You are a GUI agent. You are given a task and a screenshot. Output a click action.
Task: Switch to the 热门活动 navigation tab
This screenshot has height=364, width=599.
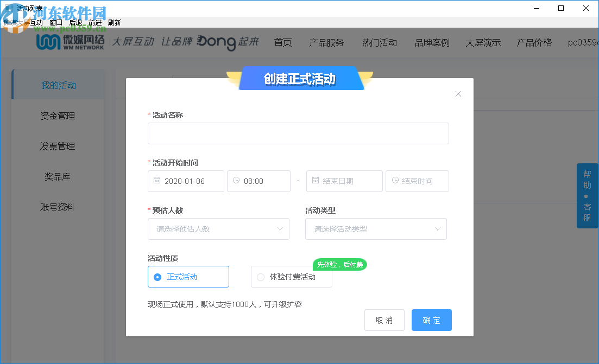pos(379,42)
